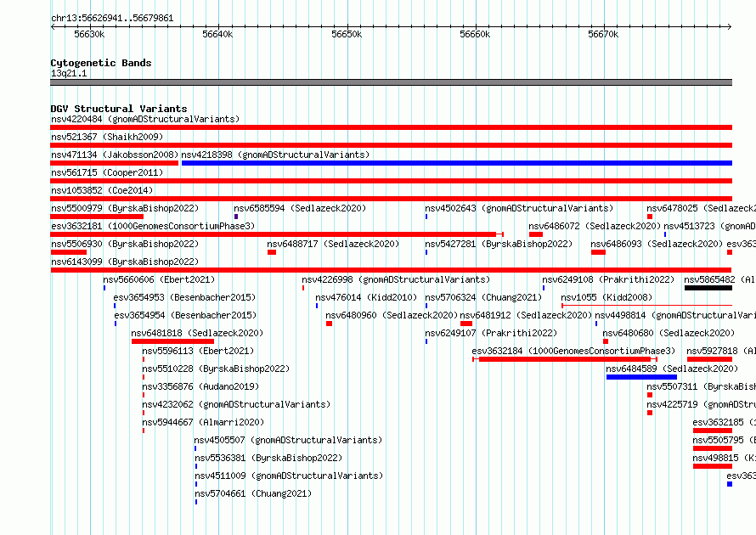
Task: Click the chr13:56626941..56679861 region label
Action: pos(112,19)
